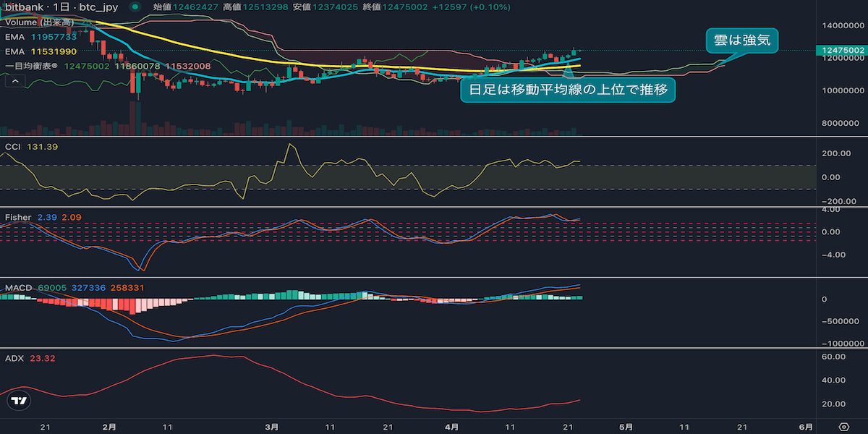This screenshot has height=434, width=868.
Task: Click the yellow EMA line on chart
Action: [x=217, y=52]
